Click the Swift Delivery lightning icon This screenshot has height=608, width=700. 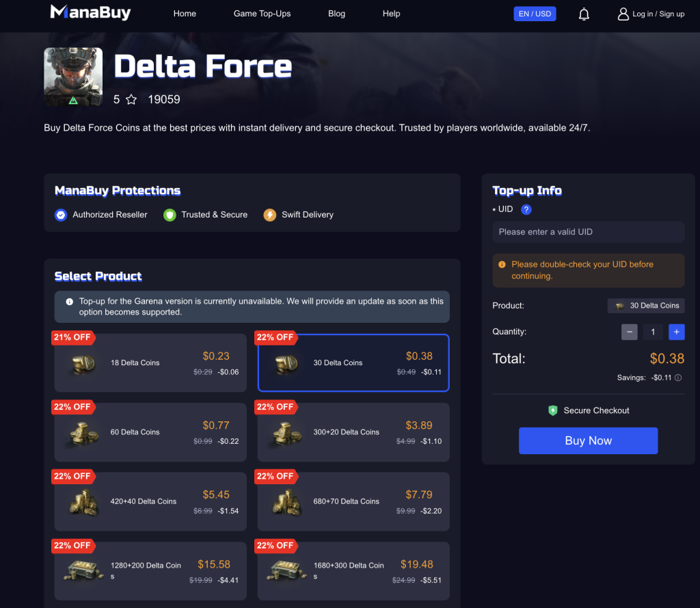(269, 215)
